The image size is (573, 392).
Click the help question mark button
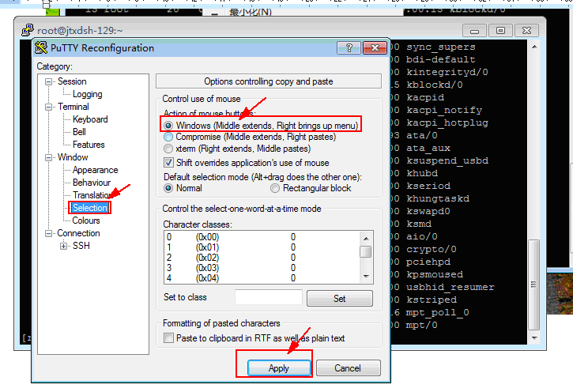pos(349,48)
